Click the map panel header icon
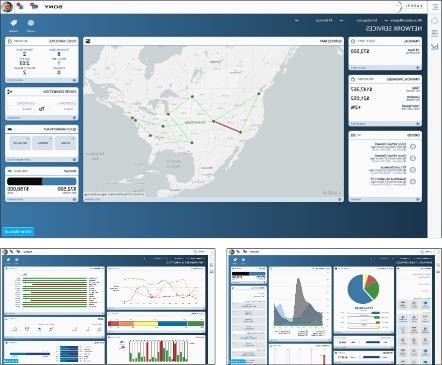 click(88, 41)
